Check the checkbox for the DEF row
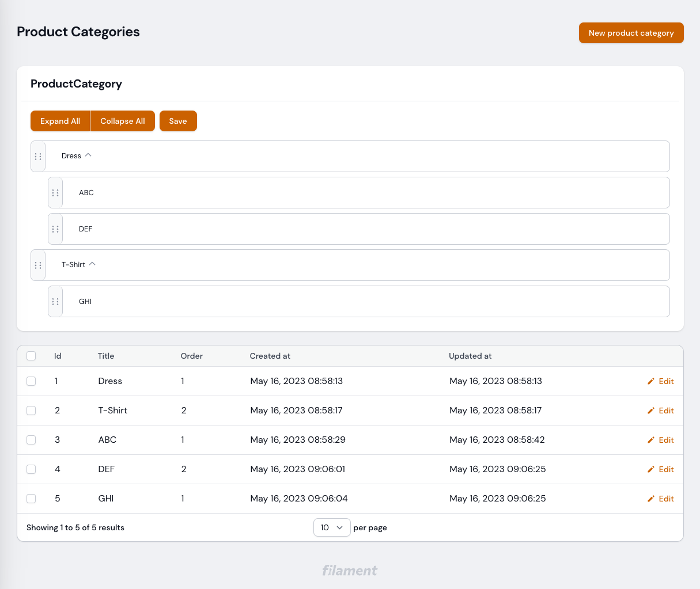Screen dimensions: 700x589 (x=31, y=469)
